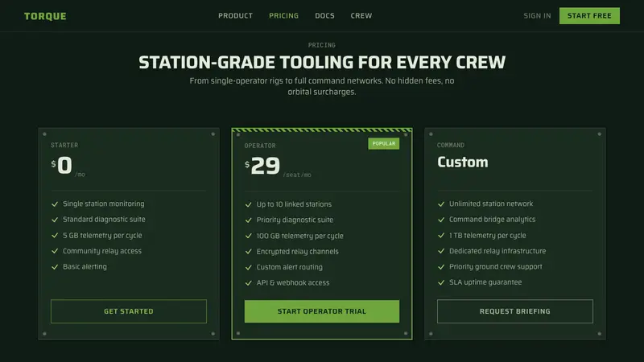The image size is (644, 362).
Task: Click the Up to 10 linked stations text
Action: [x=294, y=204]
